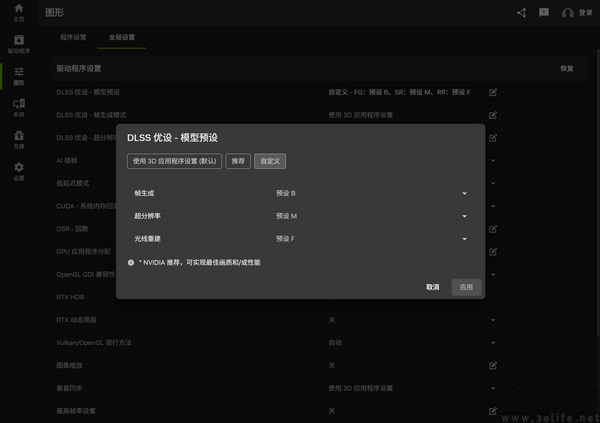600x423 pixels.
Task: Click the edit icon for DSR - 因数
Action: [493, 229]
